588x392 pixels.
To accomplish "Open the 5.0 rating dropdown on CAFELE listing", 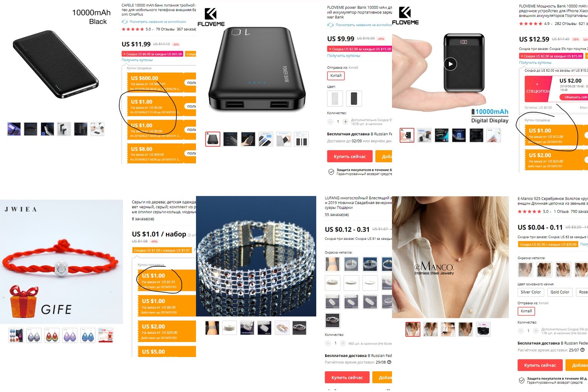I will 149,29.
